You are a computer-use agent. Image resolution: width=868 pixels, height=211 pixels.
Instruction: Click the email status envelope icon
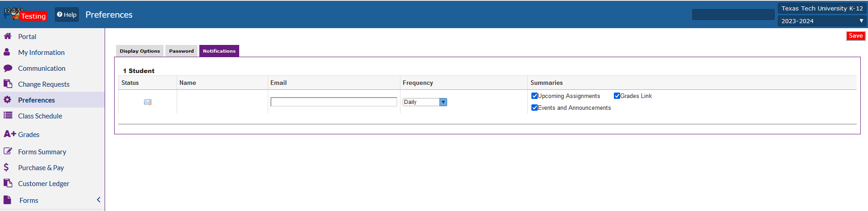pyautogui.click(x=148, y=102)
